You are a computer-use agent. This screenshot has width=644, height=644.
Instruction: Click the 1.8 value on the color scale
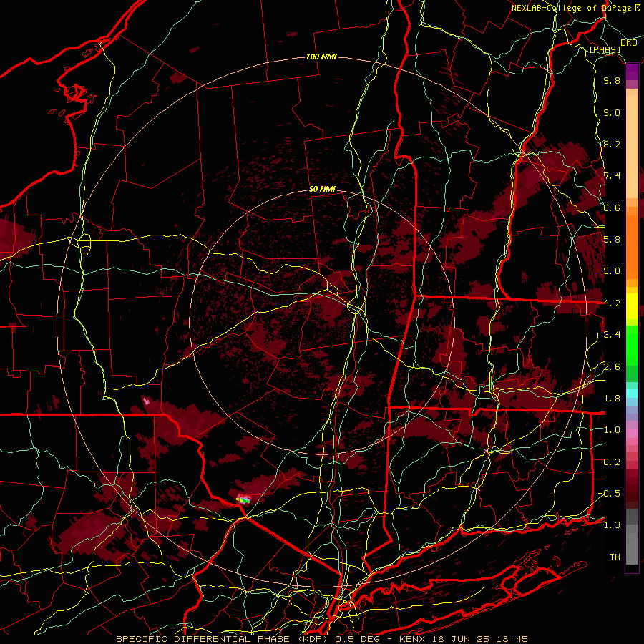612,399
